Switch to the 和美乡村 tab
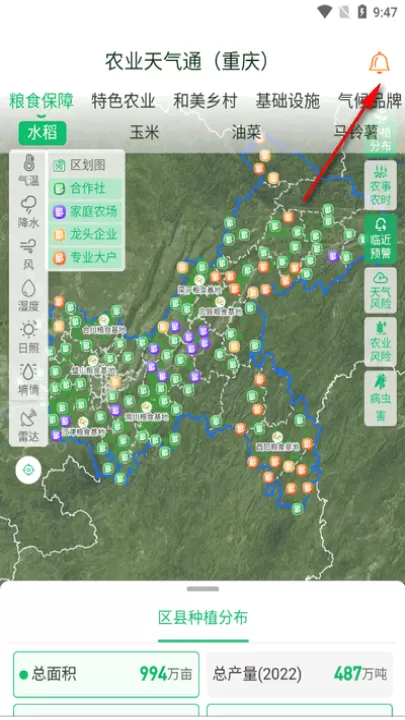The width and height of the screenshot is (405, 720). [x=205, y=101]
